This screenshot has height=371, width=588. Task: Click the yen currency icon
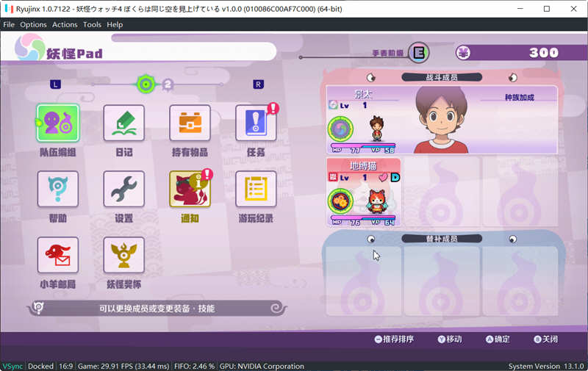[463, 52]
